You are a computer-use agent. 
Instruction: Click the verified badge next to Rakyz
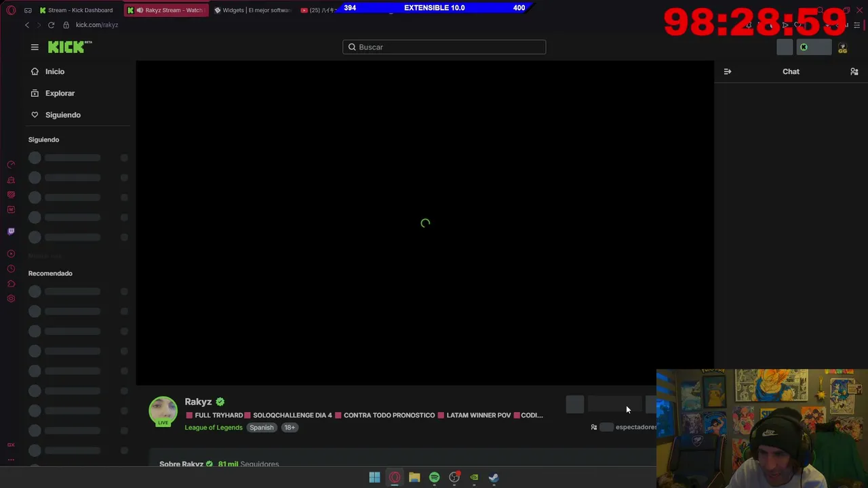[x=220, y=402]
